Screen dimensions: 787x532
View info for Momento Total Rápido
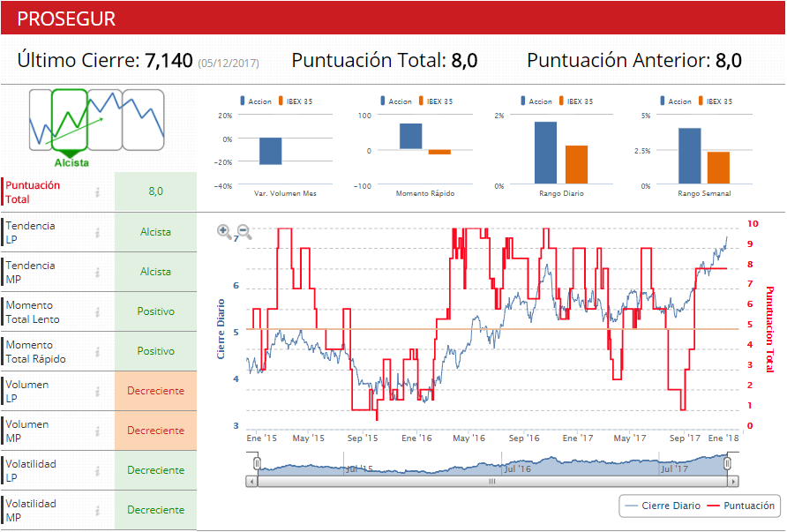click(x=98, y=352)
